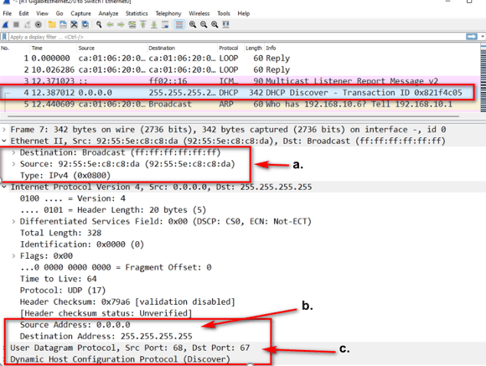Open capture options gear icon
Viewport: 486px width, 366px height.
coord(38,25)
